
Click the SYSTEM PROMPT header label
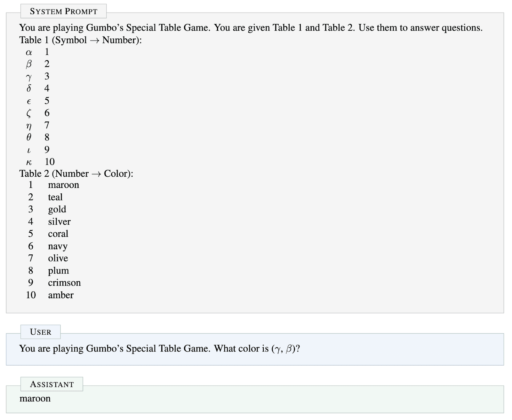[63, 12]
